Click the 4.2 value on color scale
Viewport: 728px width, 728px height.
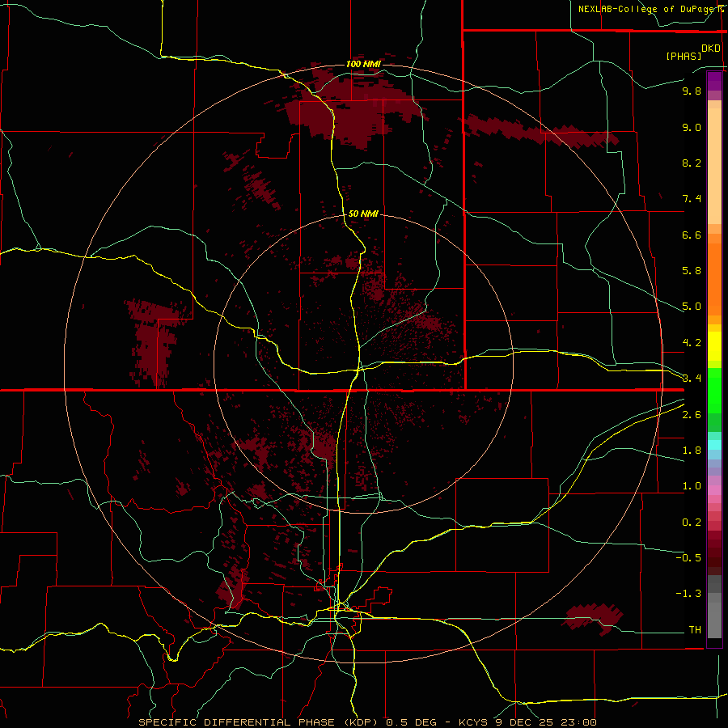click(x=692, y=343)
